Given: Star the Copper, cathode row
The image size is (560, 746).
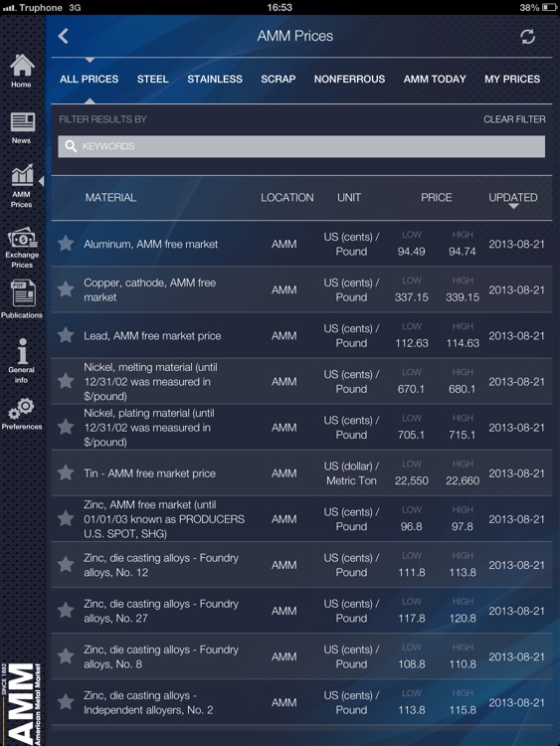Looking at the screenshot, I should pyautogui.click(x=66, y=289).
